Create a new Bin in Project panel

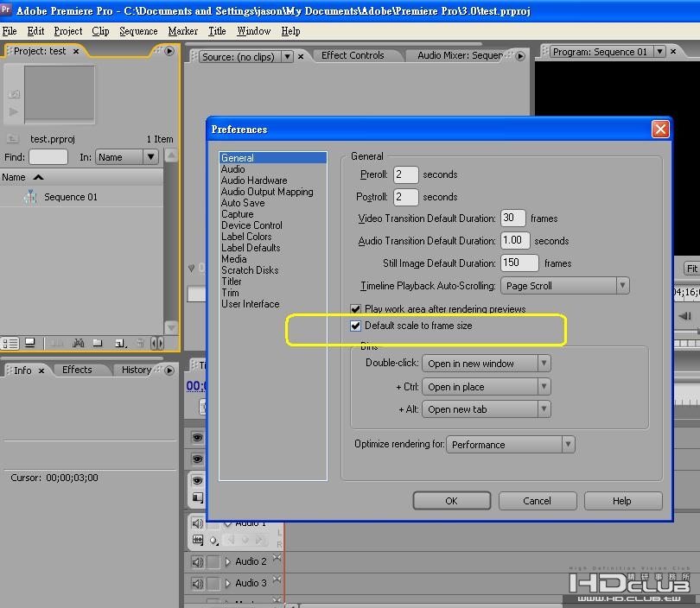[98, 343]
